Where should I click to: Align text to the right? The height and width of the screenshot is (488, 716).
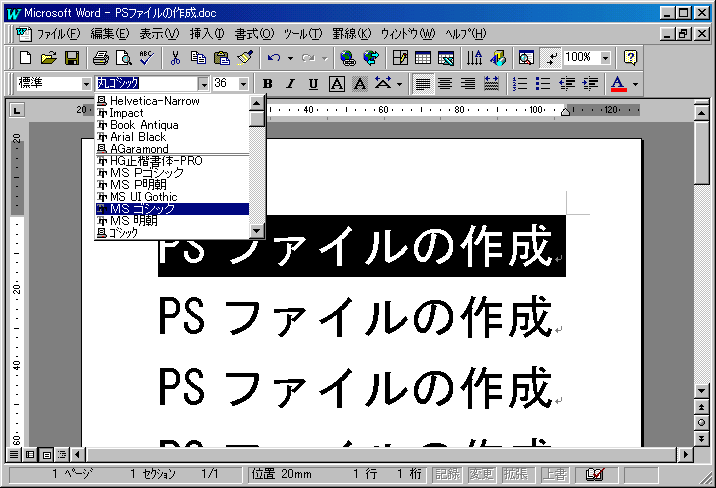[469, 84]
